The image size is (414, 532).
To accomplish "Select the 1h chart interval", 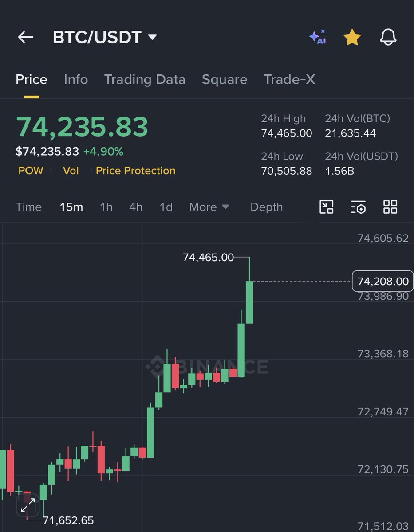I will point(106,207).
